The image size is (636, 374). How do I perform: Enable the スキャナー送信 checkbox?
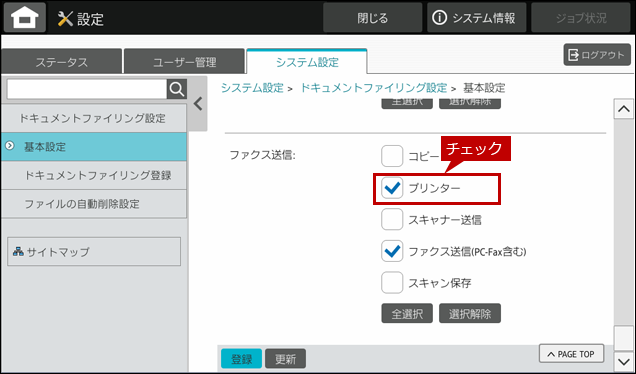[392, 219]
